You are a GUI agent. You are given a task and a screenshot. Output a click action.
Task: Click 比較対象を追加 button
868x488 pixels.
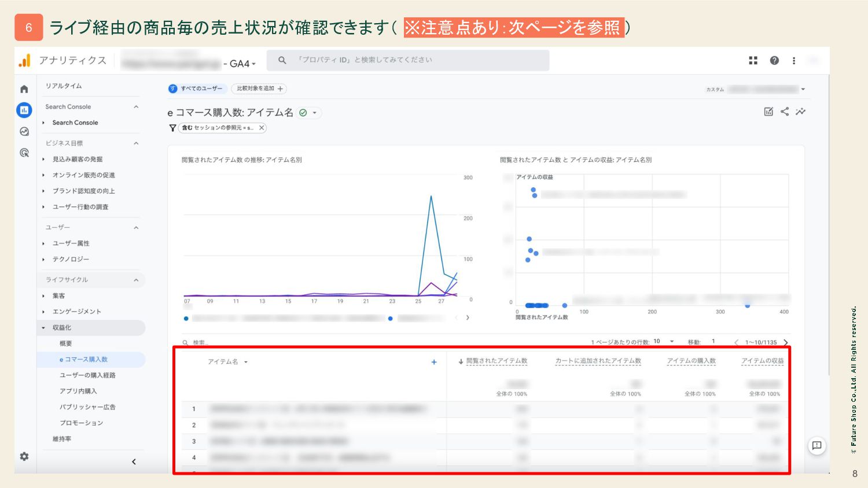pyautogui.click(x=259, y=88)
